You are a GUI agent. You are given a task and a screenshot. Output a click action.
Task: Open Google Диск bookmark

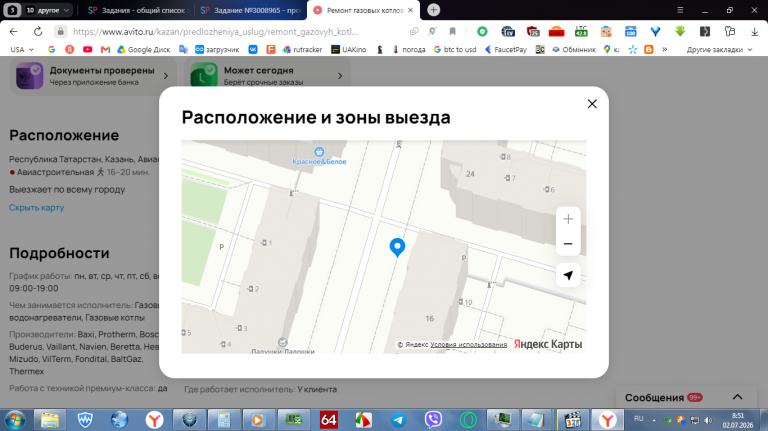click(144, 49)
